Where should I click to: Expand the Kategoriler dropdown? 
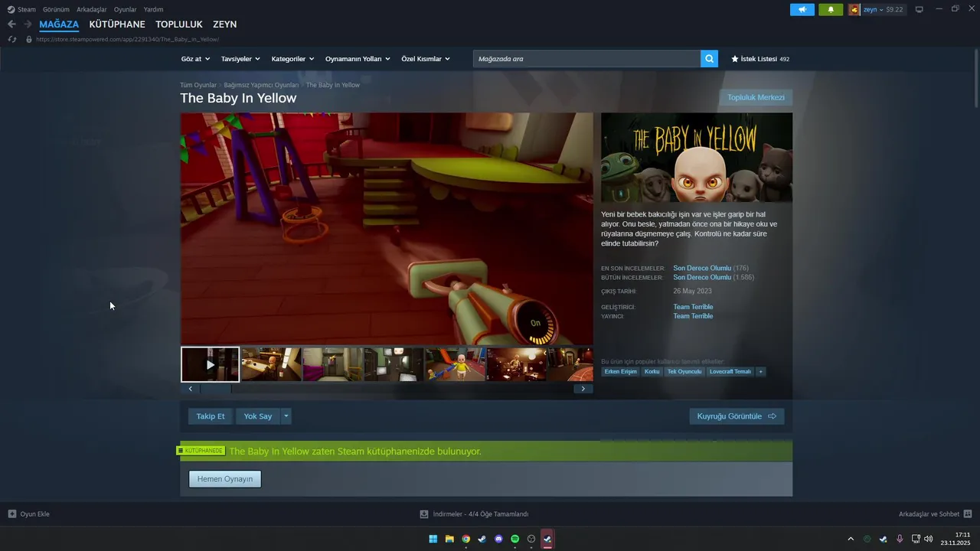click(x=292, y=59)
